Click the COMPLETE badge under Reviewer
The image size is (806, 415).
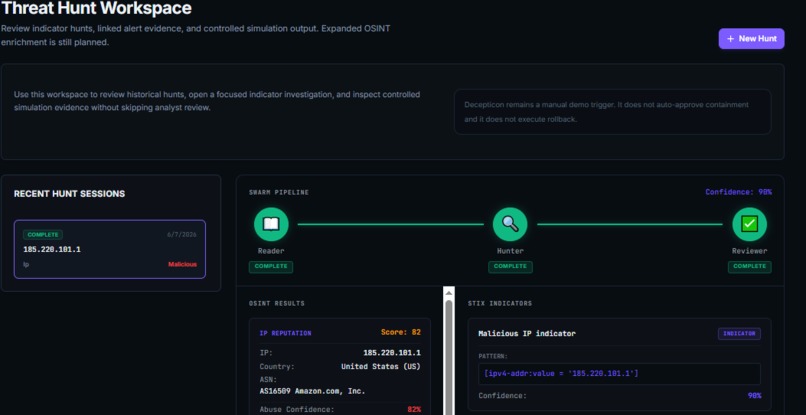tap(749, 266)
